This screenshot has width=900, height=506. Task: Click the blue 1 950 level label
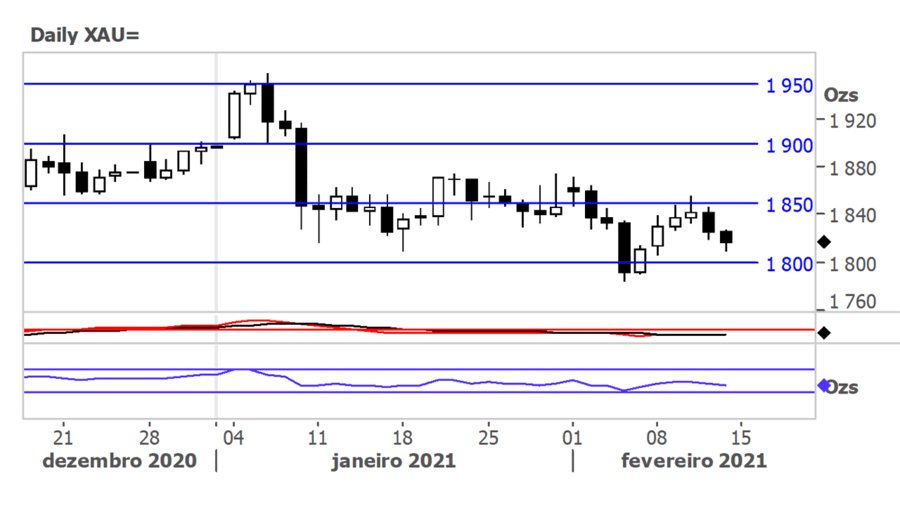coord(790,86)
